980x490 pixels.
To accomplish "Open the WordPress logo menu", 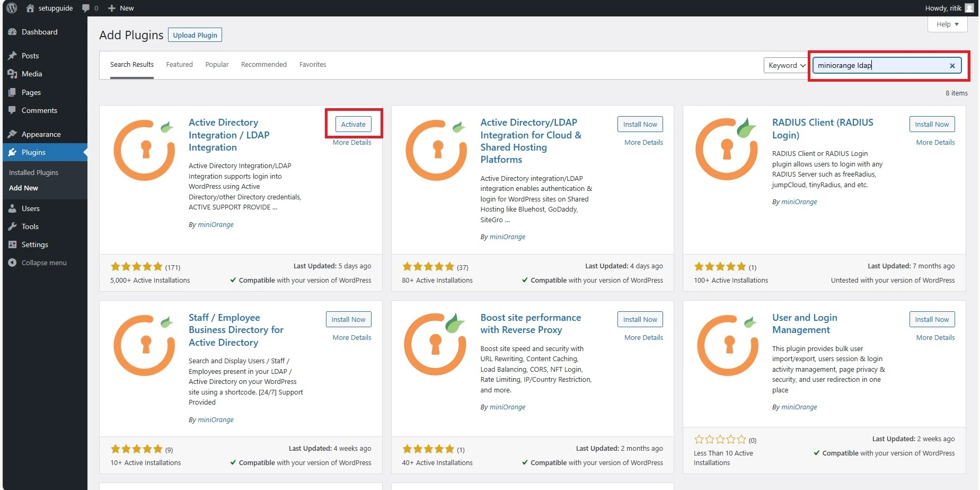I will pos(12,8).
